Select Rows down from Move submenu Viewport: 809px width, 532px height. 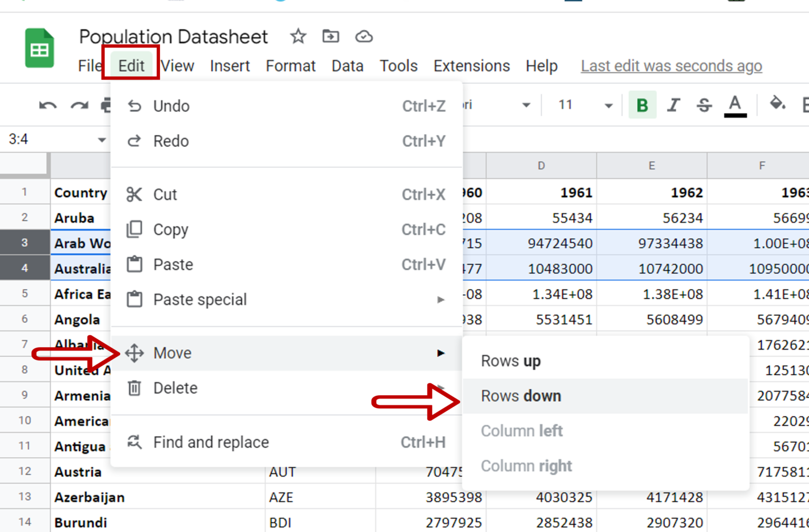[x=520, y=396]
